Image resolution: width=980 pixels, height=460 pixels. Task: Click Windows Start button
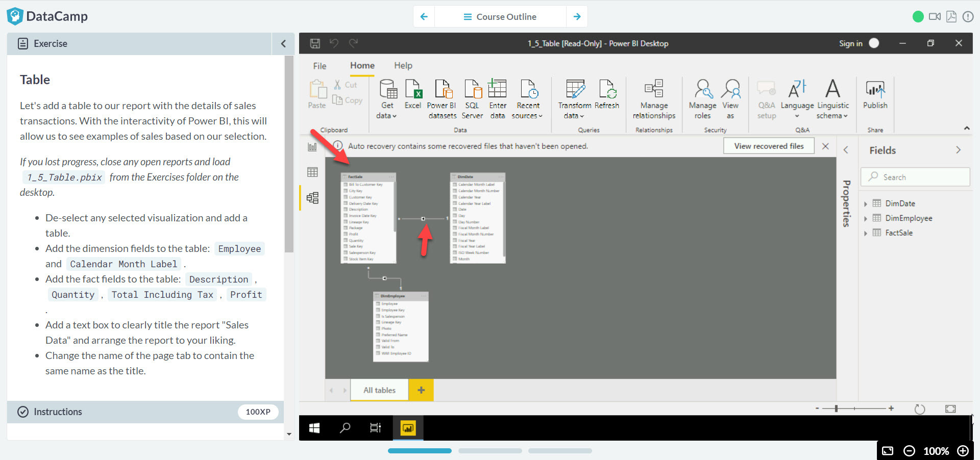click(314, 428)
